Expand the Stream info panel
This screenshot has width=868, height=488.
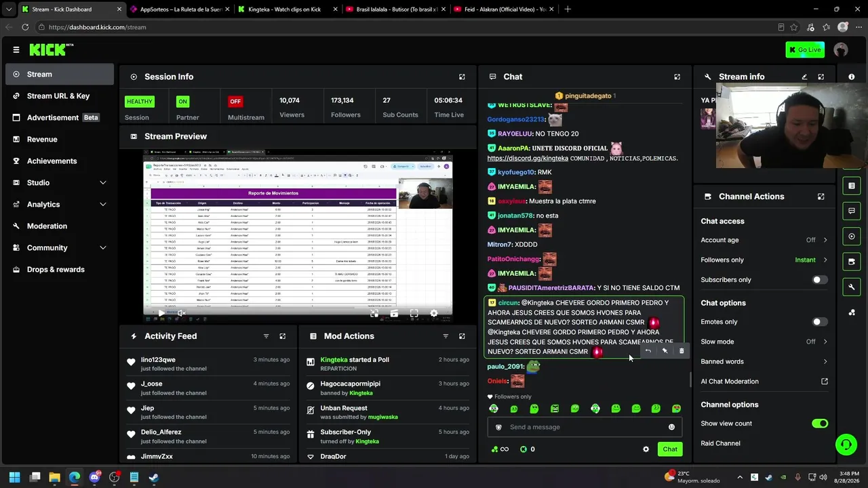(821, 77)
